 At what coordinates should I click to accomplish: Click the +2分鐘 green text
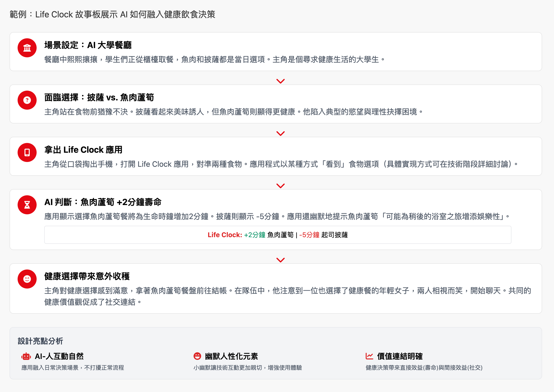[x=255, y=235]
